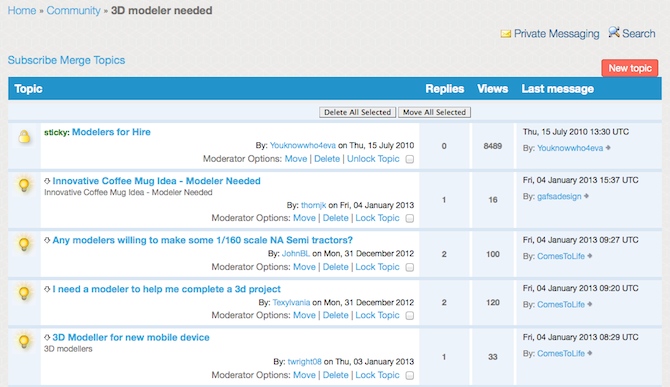
Task: Click the New topic button
Action: (x=630, y=68)
